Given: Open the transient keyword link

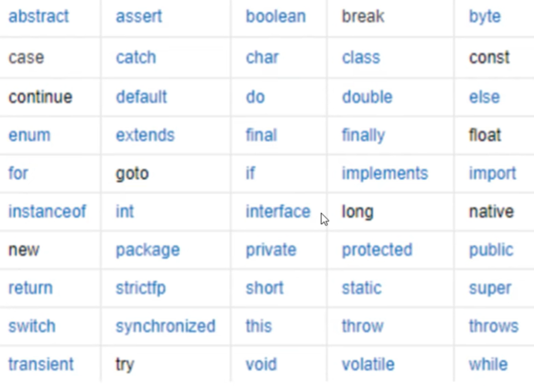Looking at the screenshot, I should tap(41, 364).
